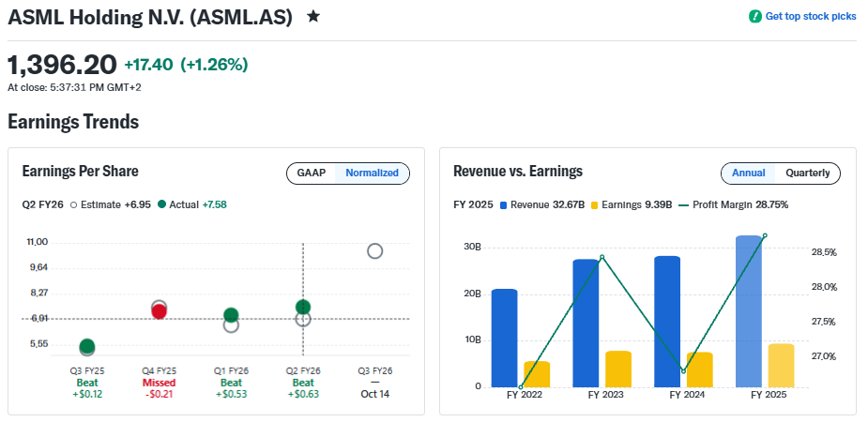Click the FY 2022 blue revenue bar
868x422 pixels.
coord(504,338)
